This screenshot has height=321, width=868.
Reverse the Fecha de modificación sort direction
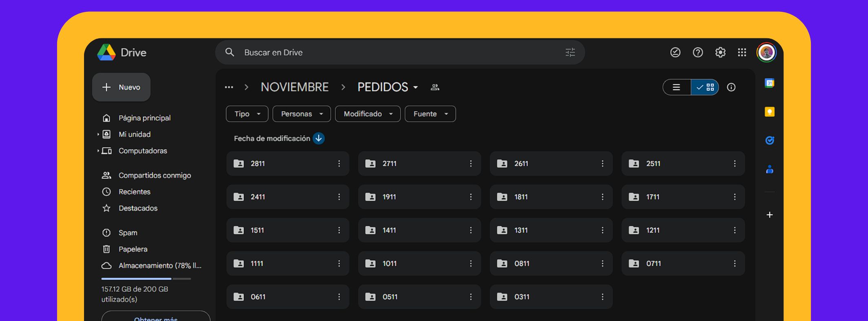tap(319, 139)
